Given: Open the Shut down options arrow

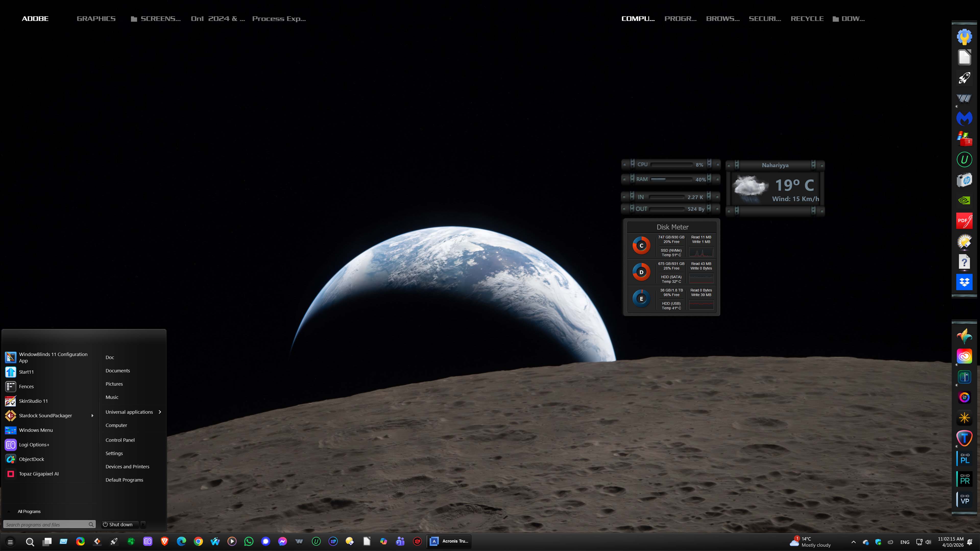Looking at the screenshot, I should (x=143, y=524).
